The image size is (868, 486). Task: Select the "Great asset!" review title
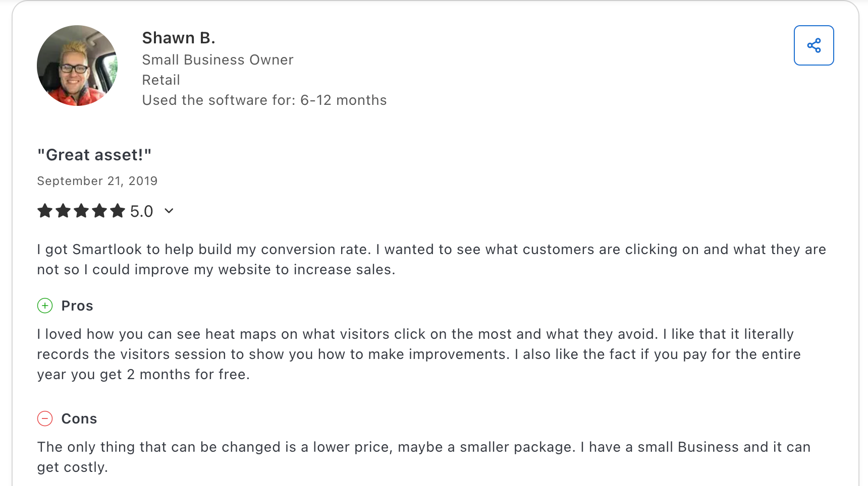tap(94, 155)
